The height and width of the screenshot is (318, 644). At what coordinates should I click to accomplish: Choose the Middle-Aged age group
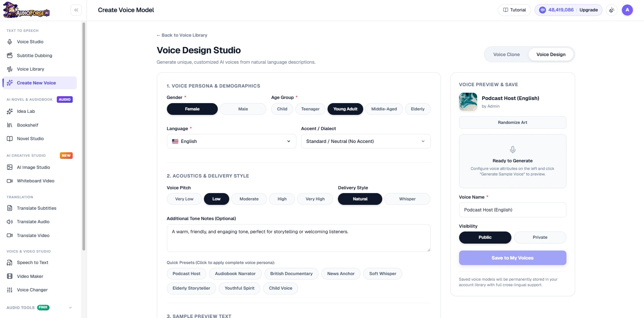(x=384, y=109)
